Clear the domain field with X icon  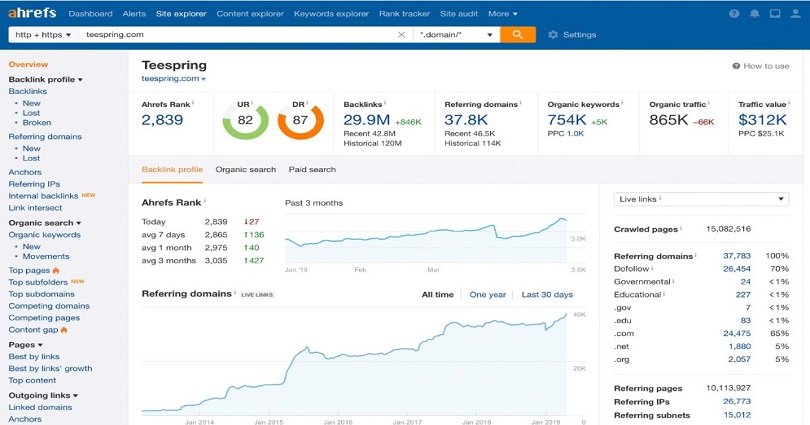pos(401,35)
